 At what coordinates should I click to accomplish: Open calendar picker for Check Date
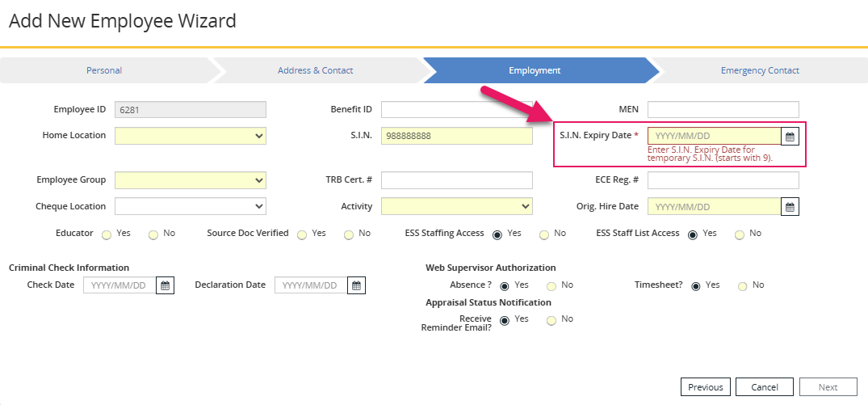pos(165,285)
